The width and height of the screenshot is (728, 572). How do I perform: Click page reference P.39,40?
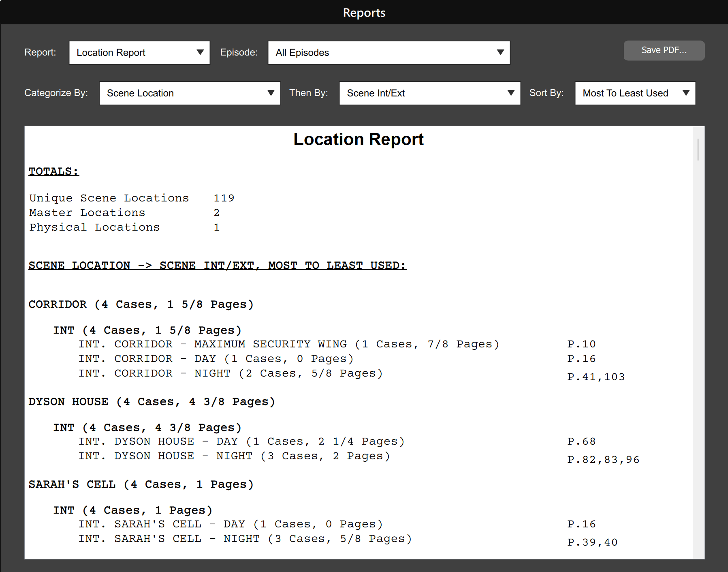592,542
